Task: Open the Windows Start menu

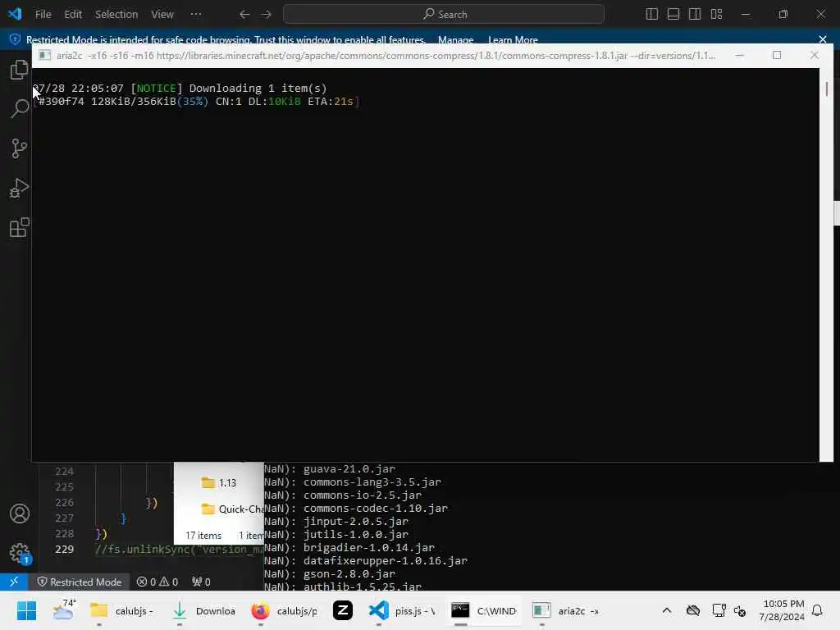Action: [x=26, y=610]
